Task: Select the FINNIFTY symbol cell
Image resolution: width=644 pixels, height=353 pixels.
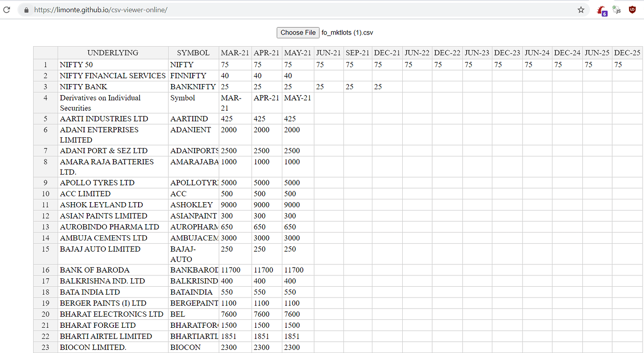Action: (193, 76)
